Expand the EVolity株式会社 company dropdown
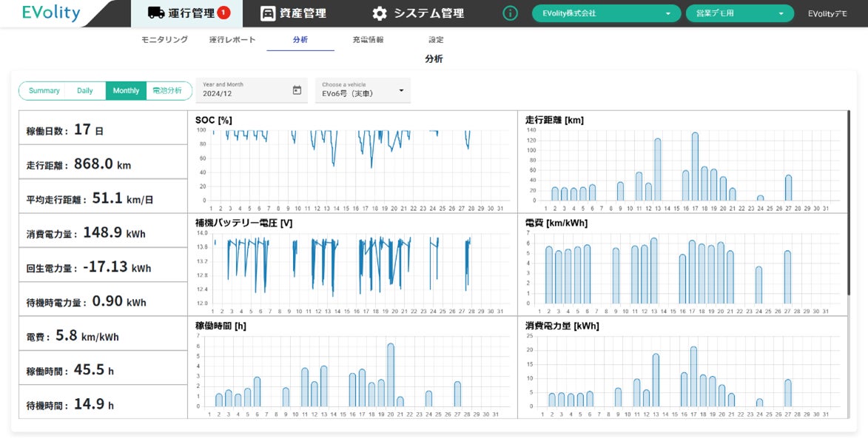The image size is (868, 447). pos(607,13)
